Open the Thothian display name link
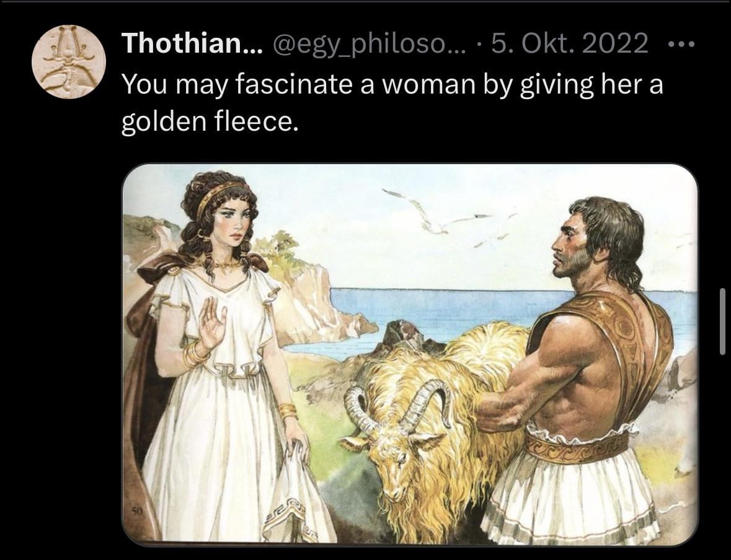731x560 pixels. coord(192,43)
